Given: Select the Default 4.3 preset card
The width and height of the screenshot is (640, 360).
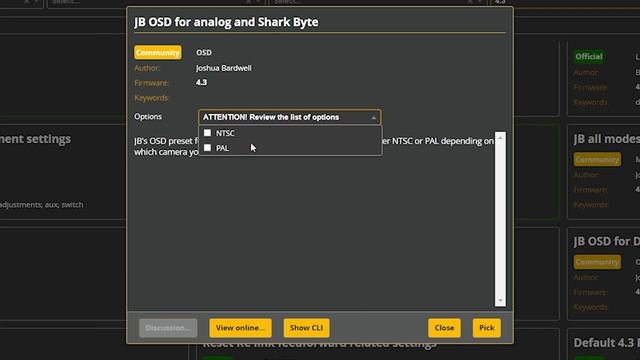Looking at the screenshot, I should tap(603, 345).
